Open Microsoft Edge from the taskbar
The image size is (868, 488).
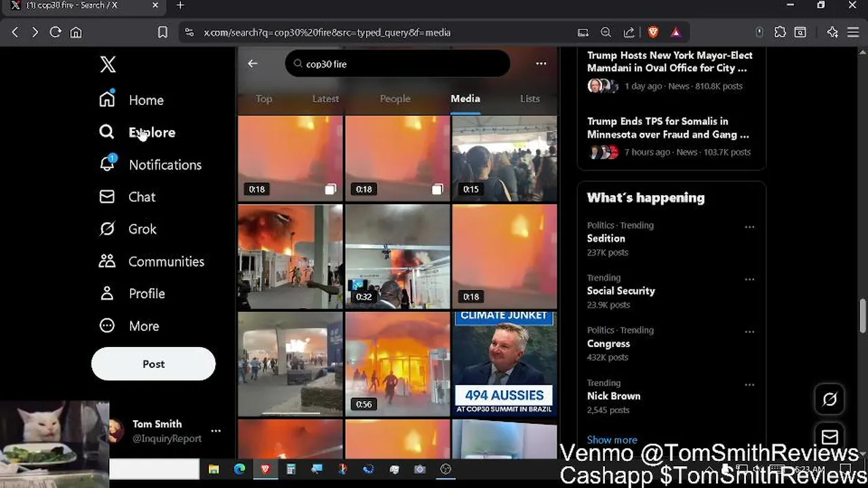[x=239, y=469]
